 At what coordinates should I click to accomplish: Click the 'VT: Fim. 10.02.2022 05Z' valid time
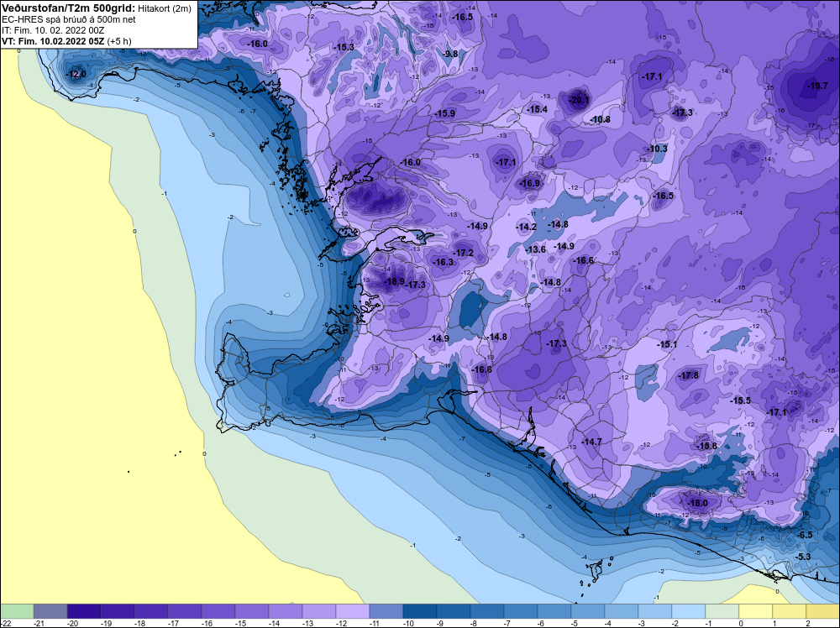click(x=53, y=41)
